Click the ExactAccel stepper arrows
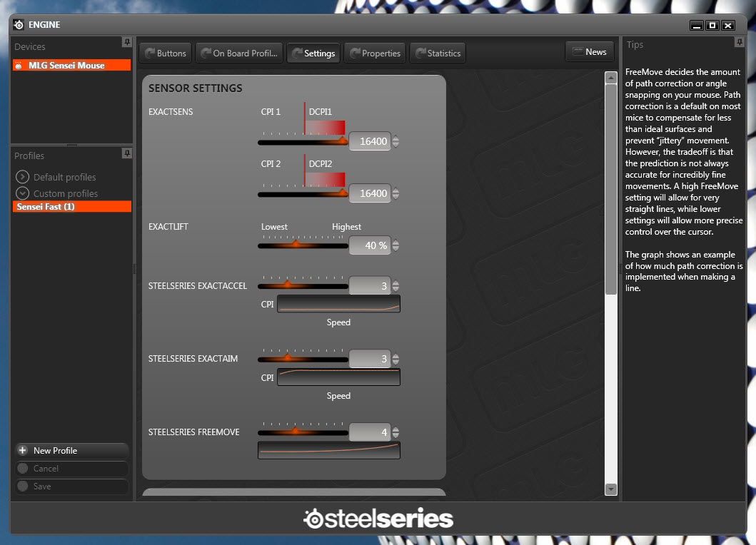 tap(395, 286)
